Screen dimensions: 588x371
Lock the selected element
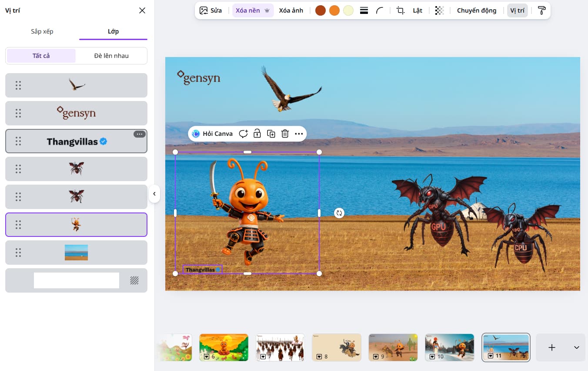click(x=257, y=134)
